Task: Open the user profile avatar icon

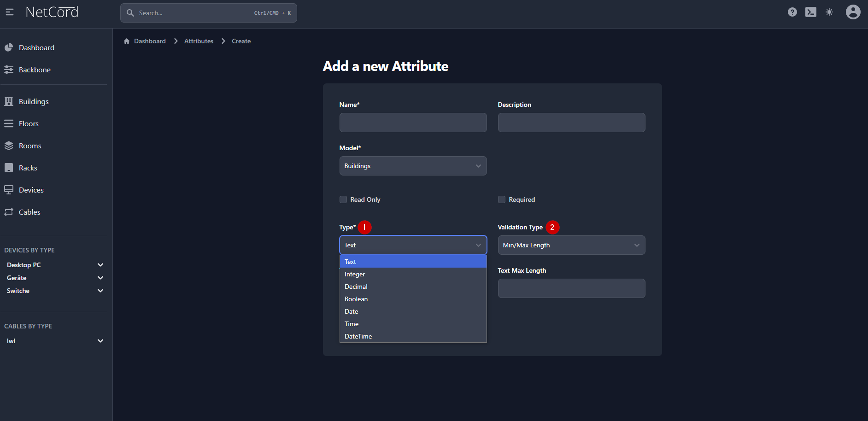Action: 853,12
